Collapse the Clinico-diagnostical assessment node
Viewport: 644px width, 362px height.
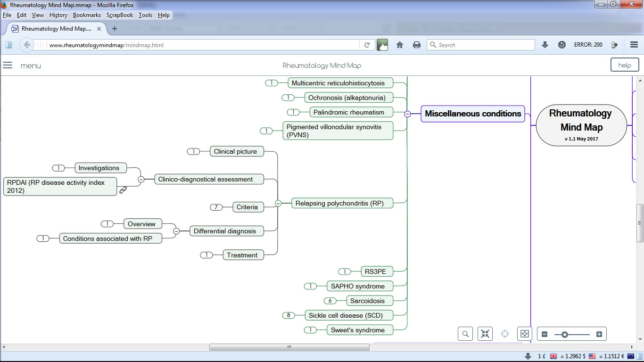click(x=141, y=179)
